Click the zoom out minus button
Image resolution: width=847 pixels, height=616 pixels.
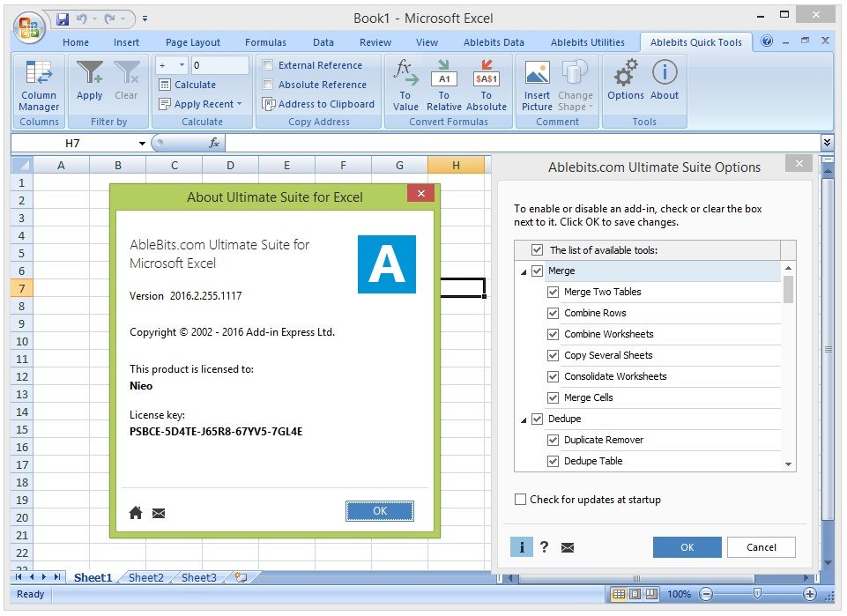pos(705,594)
